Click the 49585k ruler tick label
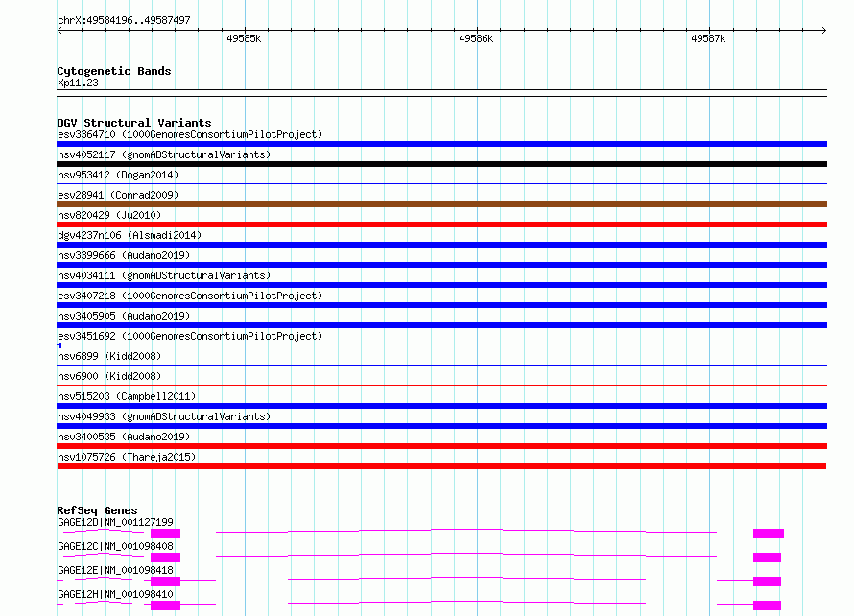 coord(244,38)
